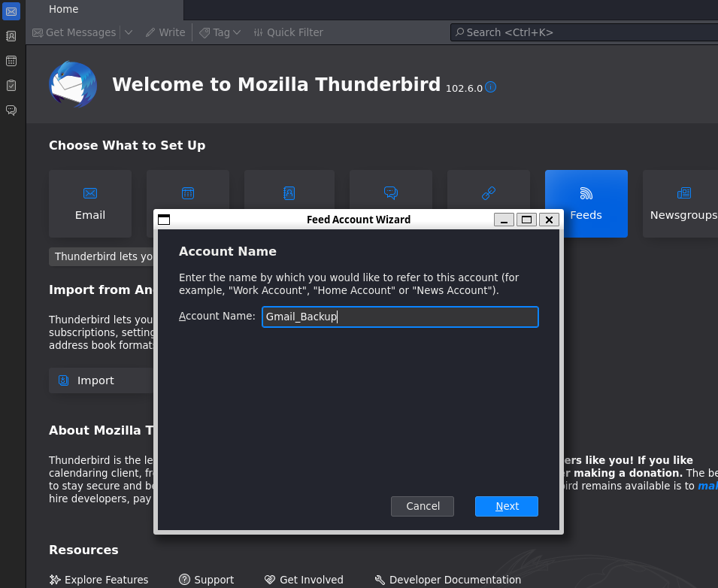
Task: Open the Explore Features link
Action: click(99, 580)
